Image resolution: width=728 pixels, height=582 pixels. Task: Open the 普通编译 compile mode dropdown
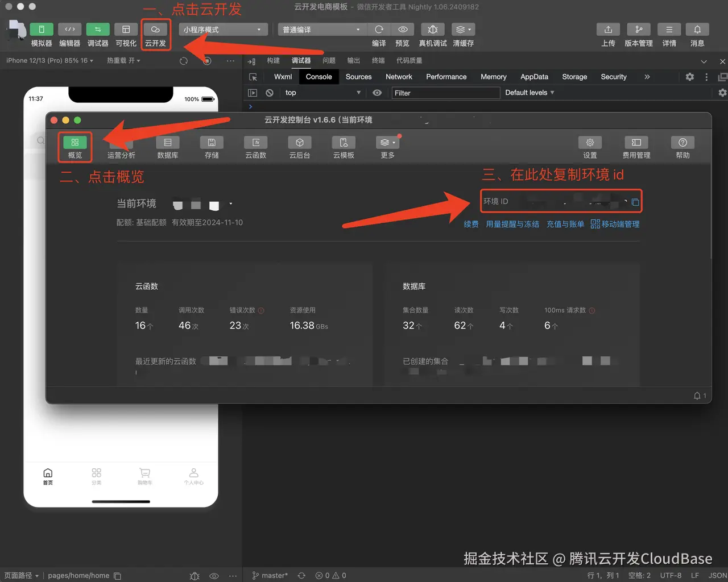click(x=321, y=28)
